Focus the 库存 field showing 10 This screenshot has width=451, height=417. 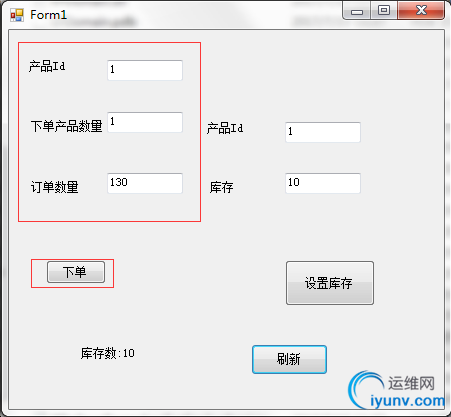[323, 183]
